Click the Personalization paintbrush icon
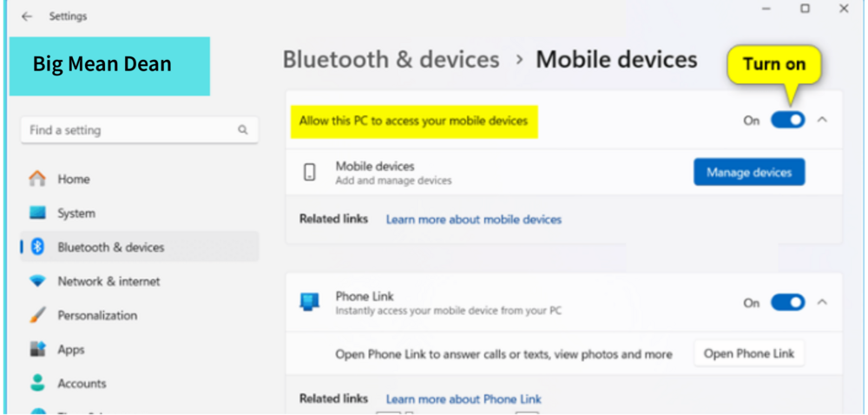The height and width of the screenshot is (415, 868). (x=37, y=315)
